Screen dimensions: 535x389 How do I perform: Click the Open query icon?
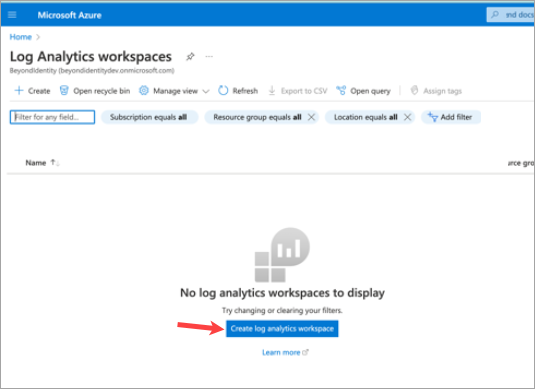pyautogui.click(x=341, y=90)
